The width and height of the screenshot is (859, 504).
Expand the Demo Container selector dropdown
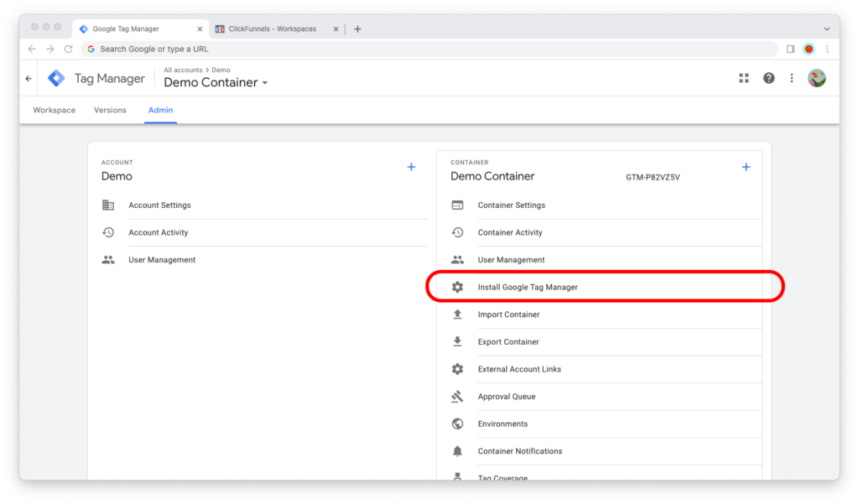pyautogui.click(x=264, y=83)
